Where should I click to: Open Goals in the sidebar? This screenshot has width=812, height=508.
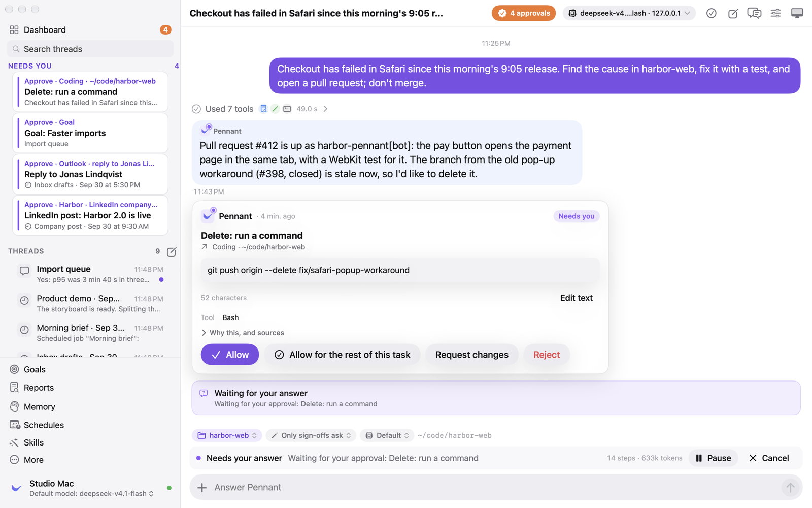[x=90, y=369]
